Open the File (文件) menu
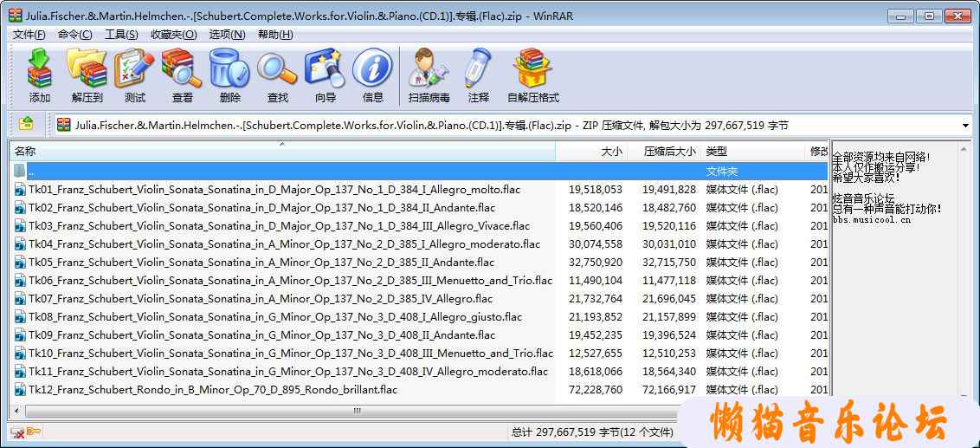 (x=29, y=35)
